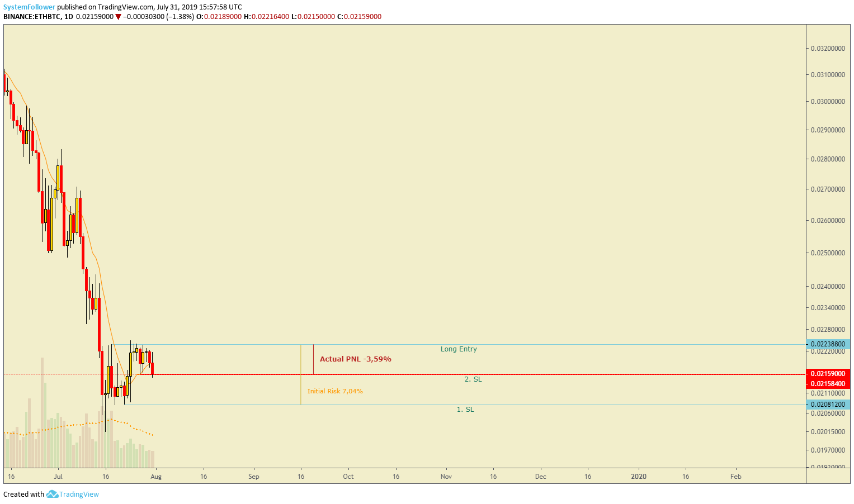Click the 2. SL label
Viewport: 854px width, 504px height.
coord(473,379)
